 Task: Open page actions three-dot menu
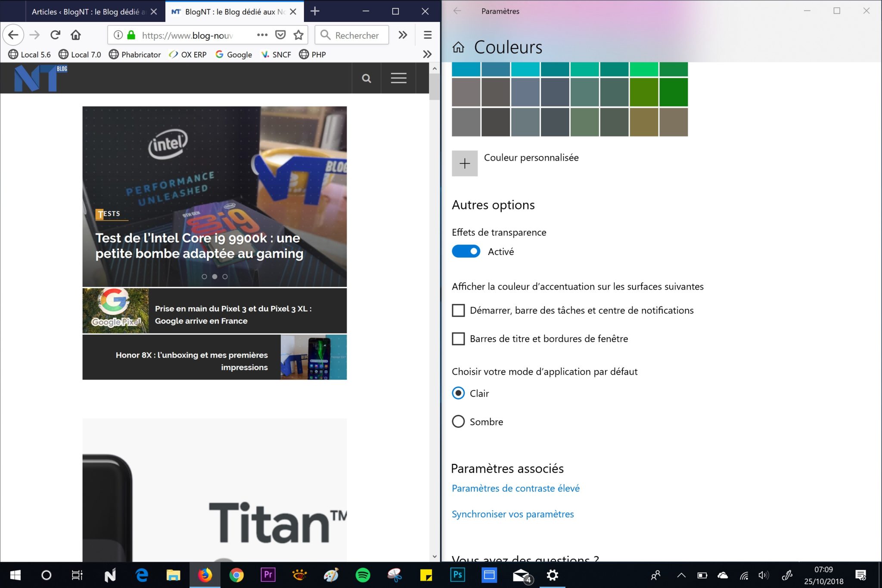pyautogui.click(x=262, y=35)
